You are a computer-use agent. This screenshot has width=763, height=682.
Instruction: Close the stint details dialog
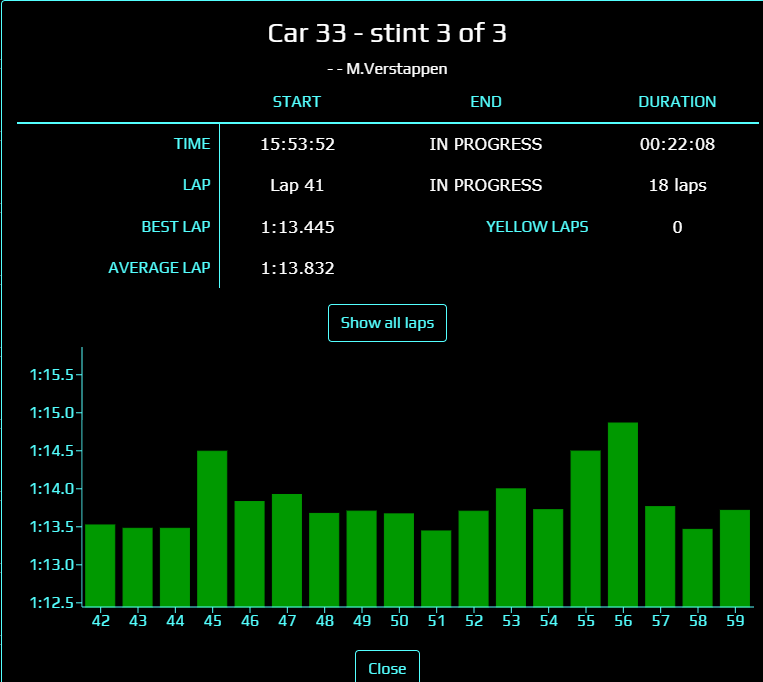pos(387,667)
